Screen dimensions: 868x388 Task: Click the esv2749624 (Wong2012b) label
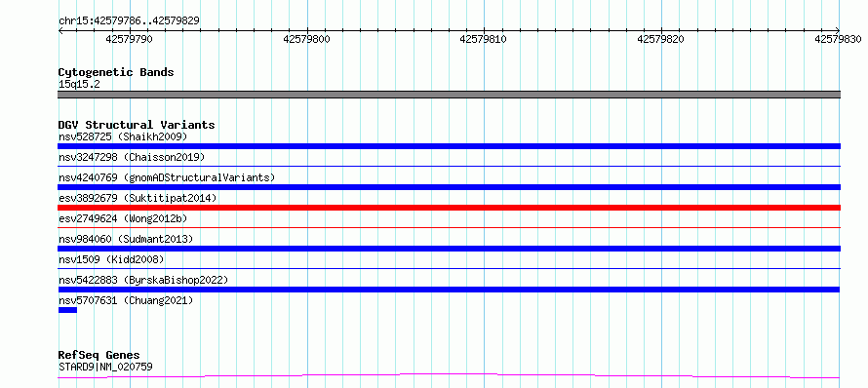[x=123, y=218]
